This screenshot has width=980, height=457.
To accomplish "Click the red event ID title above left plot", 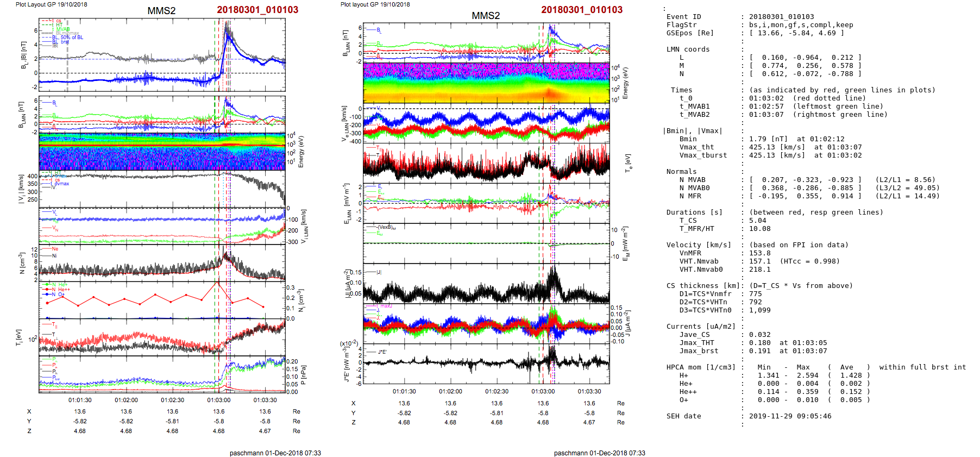I will point(257,10).
